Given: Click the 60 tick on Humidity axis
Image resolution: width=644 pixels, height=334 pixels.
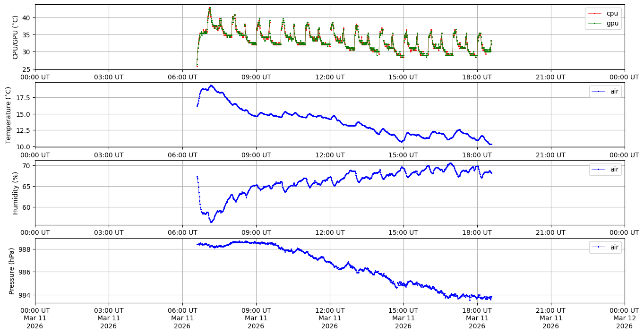Looking at the screenshot, I should pyautogui.click(x=27, y=207).
